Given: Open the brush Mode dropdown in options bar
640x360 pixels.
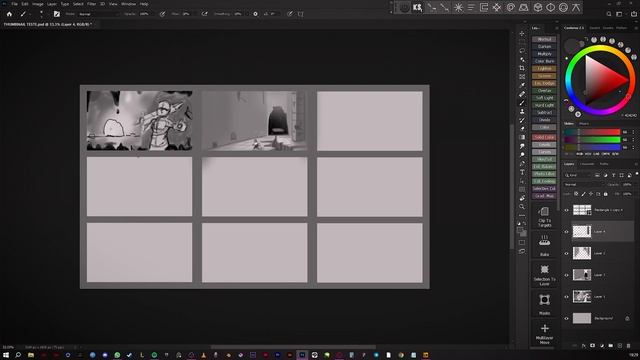Looking at the screenshot, I should [98, 14].
